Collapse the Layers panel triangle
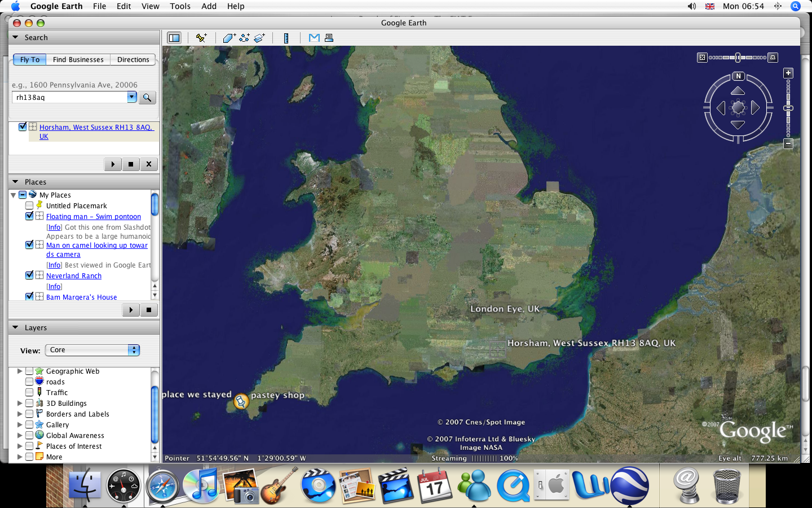The image size is (812, 508). (16, 328)
